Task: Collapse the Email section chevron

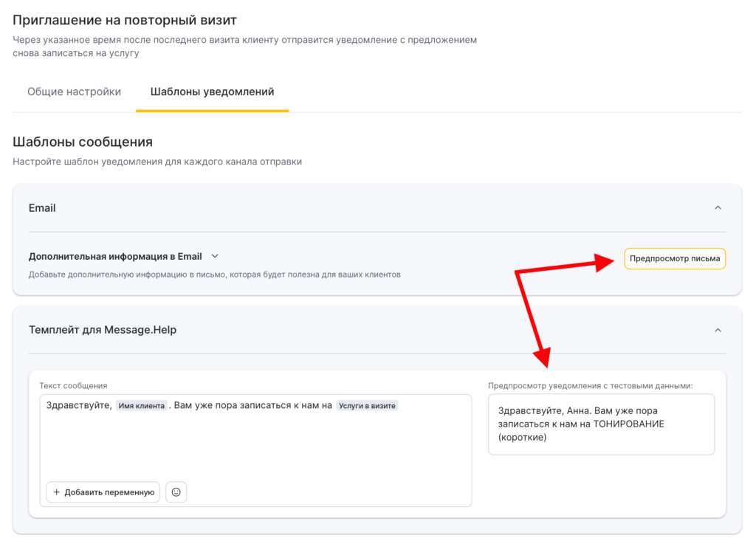Action: coord(718,208)
